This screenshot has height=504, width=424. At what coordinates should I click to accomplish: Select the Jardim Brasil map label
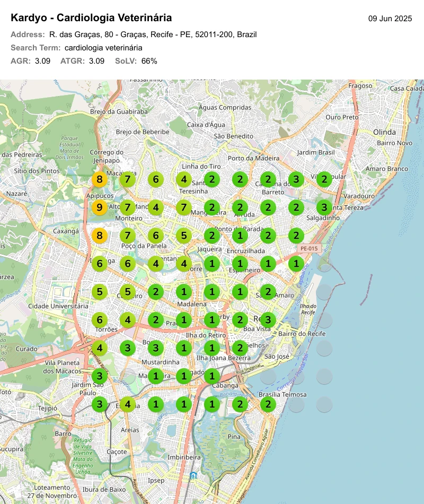[316, 152]
